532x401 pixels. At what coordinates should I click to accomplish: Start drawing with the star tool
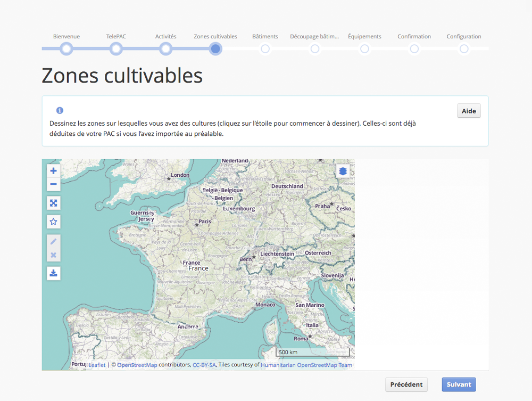point(53,222)
